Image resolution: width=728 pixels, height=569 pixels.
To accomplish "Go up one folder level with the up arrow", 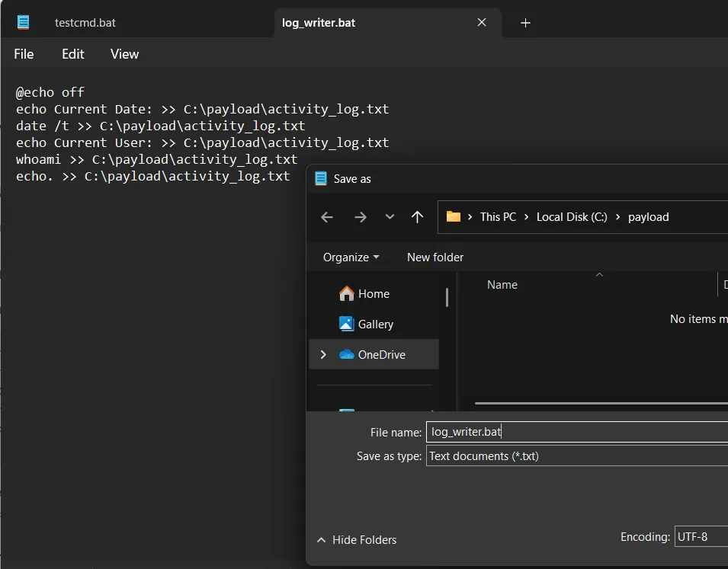I will point(417,216).
